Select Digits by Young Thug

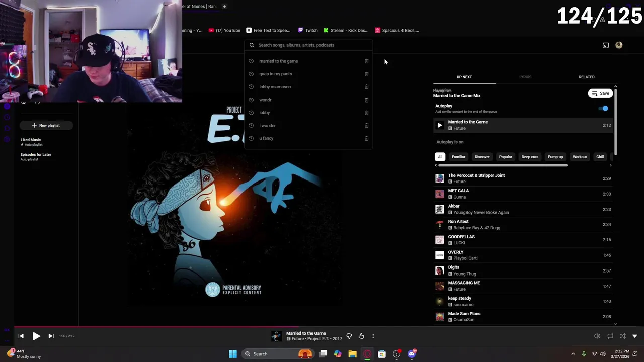click(523, 270)
